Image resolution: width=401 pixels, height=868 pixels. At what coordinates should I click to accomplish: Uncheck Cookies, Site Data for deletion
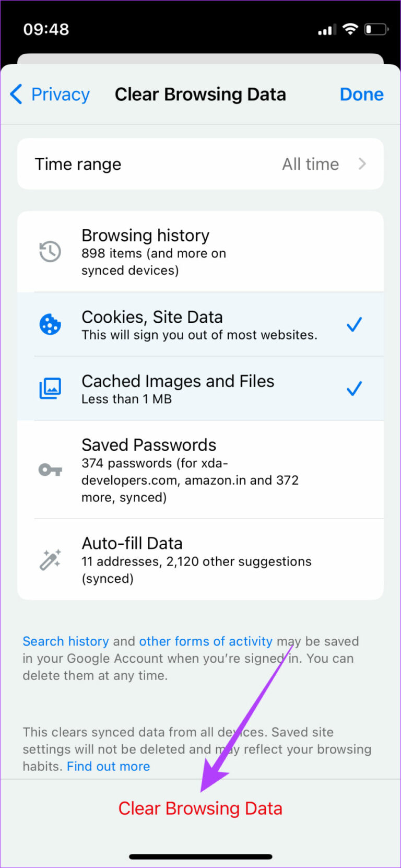click(x=353, y=324)
